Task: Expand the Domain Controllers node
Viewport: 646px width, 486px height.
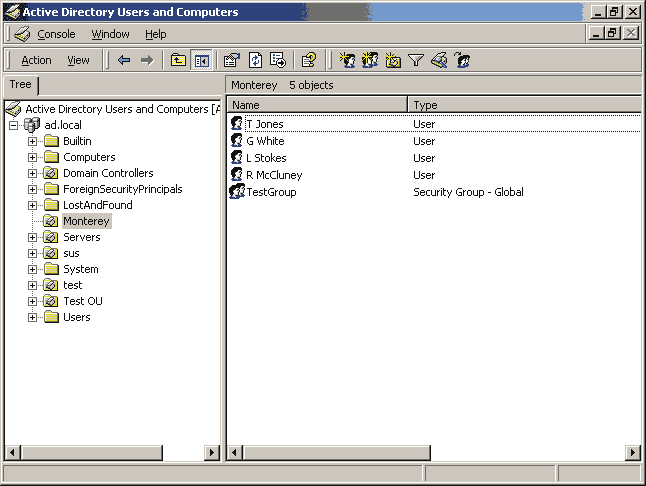Action: (x=32, y=173)
